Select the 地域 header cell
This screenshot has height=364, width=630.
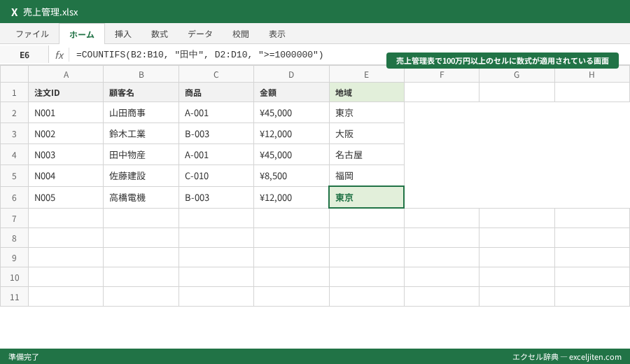pos(366,93)
